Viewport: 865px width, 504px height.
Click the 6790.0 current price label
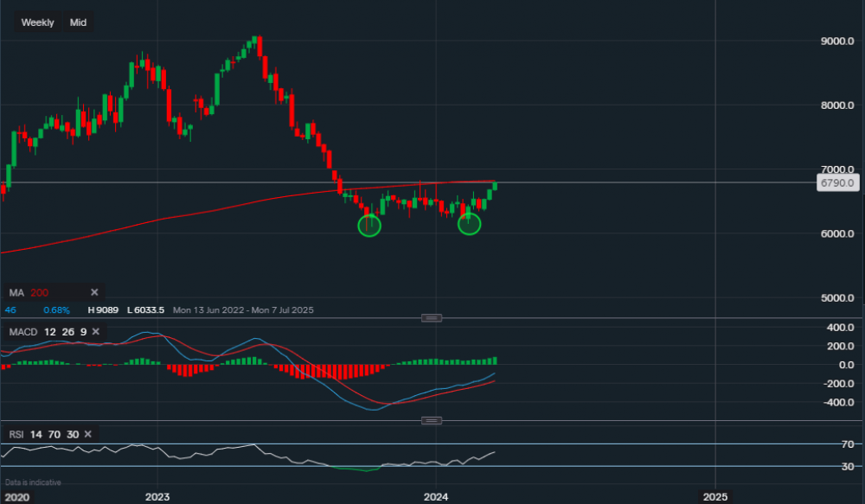(x=837, y=183)
